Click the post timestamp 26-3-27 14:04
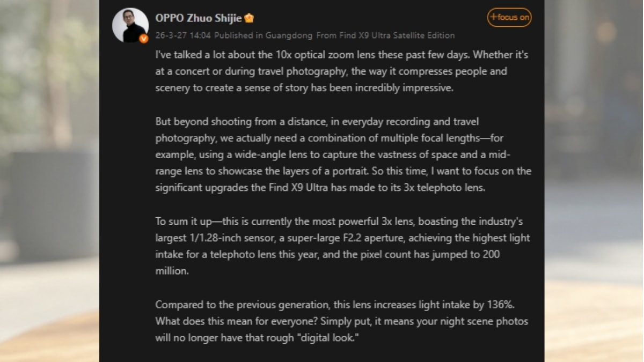The image size is (644, 362). click(183, 35)
